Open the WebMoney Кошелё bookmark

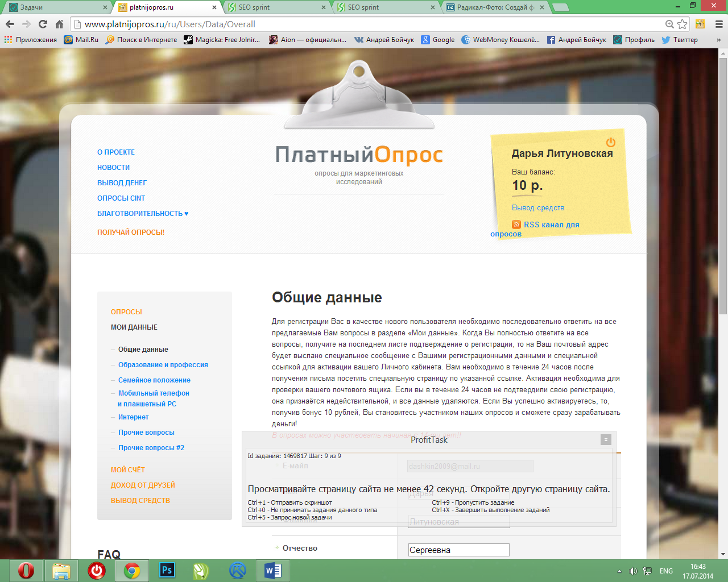(501, 40)
